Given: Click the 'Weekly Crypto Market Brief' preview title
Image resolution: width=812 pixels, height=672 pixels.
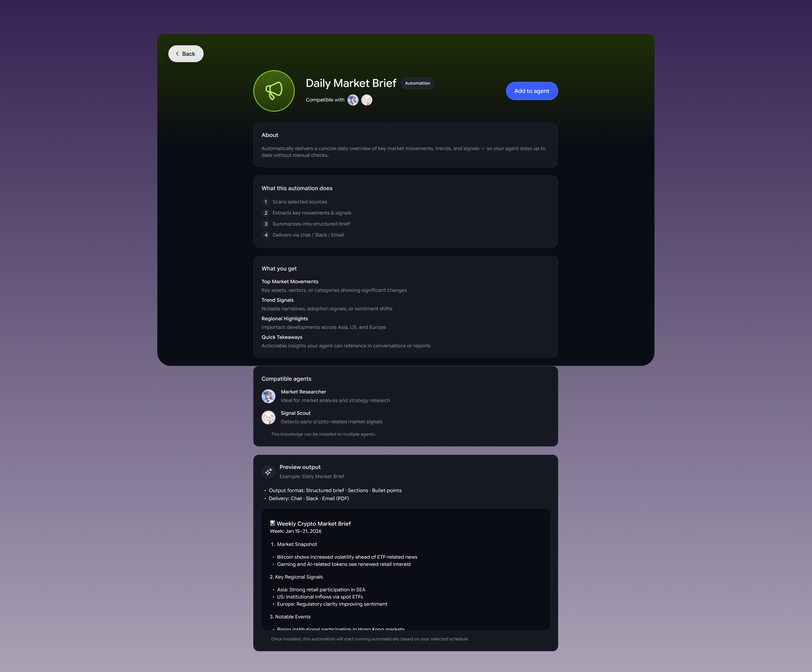Looking at the screenshot, I should (313, 523).
